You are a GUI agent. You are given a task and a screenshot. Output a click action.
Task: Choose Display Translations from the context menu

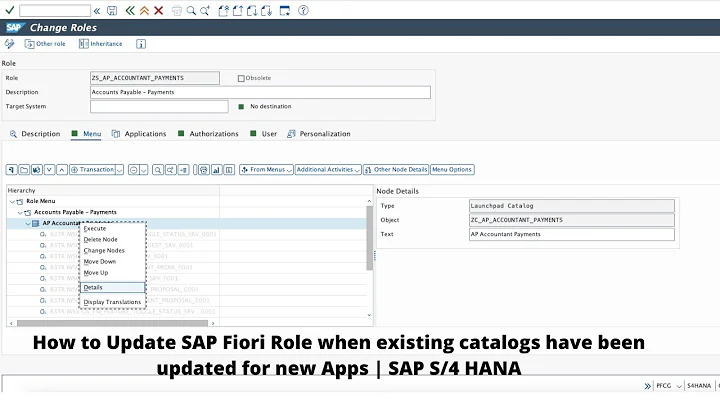(x=112, y=302)
